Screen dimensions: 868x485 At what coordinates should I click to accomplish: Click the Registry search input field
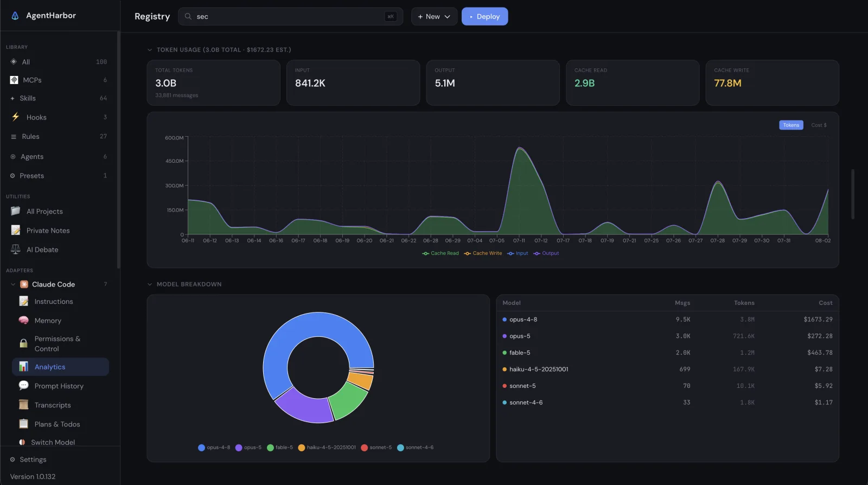[x=290, y=16]
